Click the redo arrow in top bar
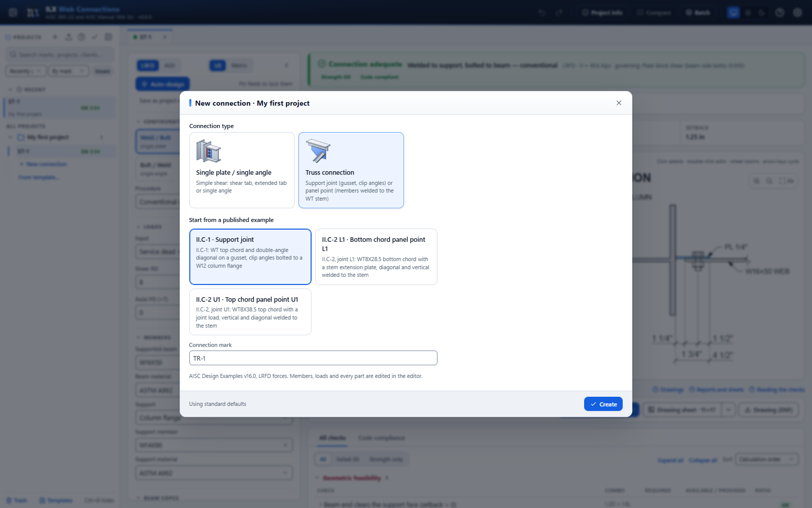The height and width of the screenshot is (508, 812). point(559,13)
